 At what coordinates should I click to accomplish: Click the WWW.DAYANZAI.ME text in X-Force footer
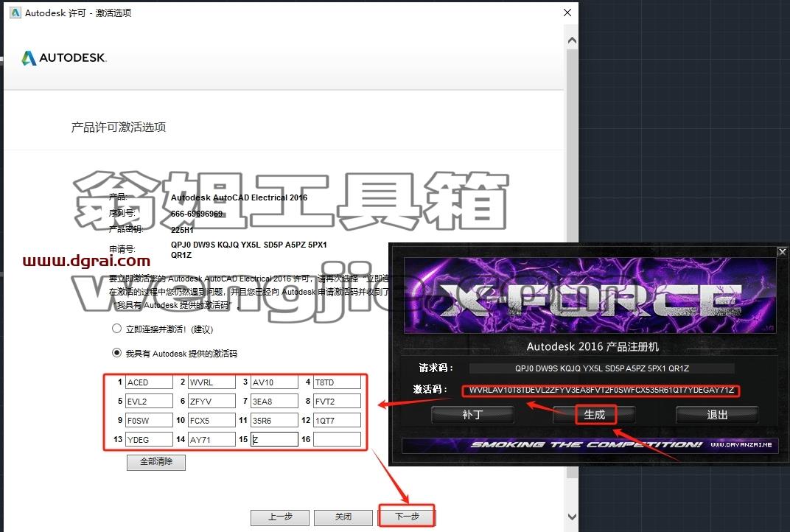pos(741,445)
